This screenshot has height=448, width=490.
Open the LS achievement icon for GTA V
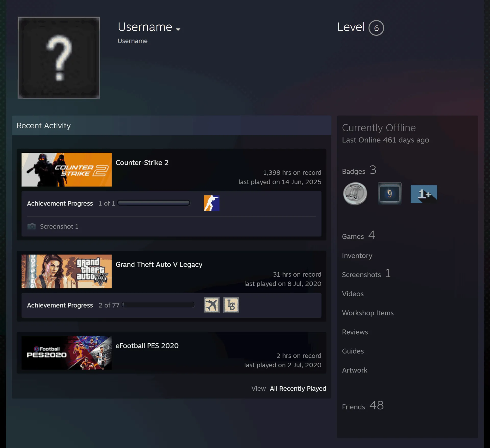coord(231,305)
